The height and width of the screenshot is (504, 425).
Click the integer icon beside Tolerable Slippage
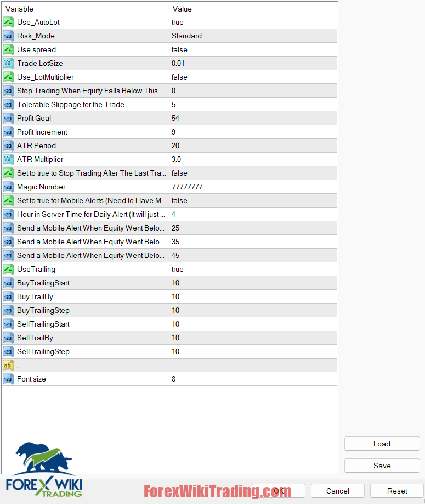(x=8, y=104)
